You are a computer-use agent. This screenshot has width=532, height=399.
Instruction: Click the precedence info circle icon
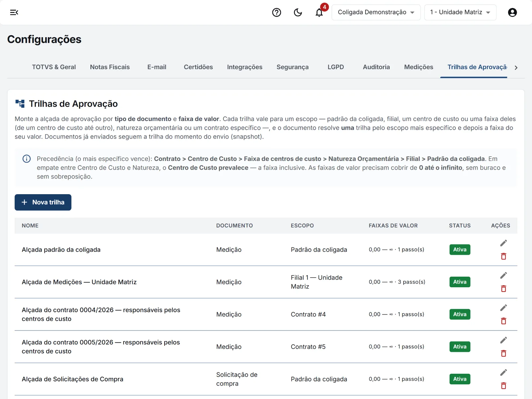27,159
